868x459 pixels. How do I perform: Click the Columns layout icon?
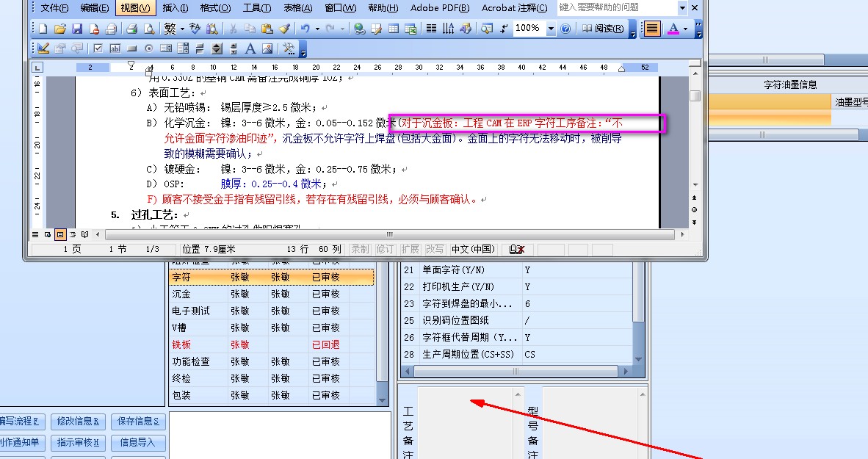[x=432, y=28]
